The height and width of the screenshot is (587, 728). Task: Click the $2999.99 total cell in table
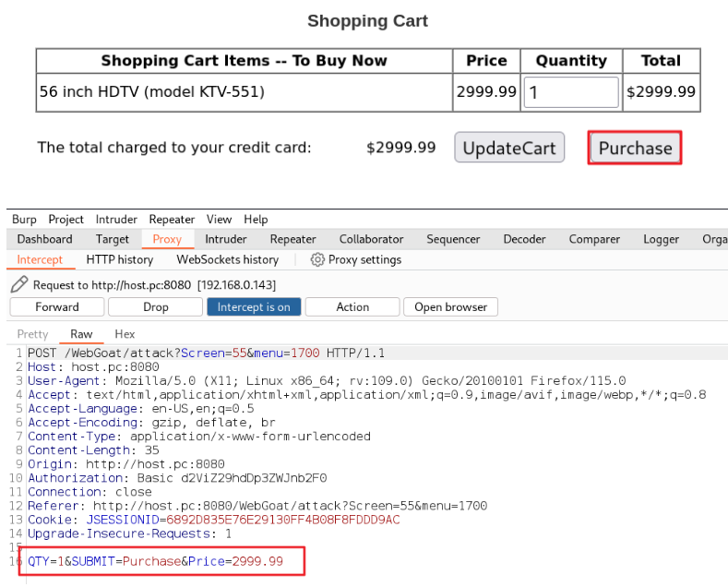click(662, 92)
